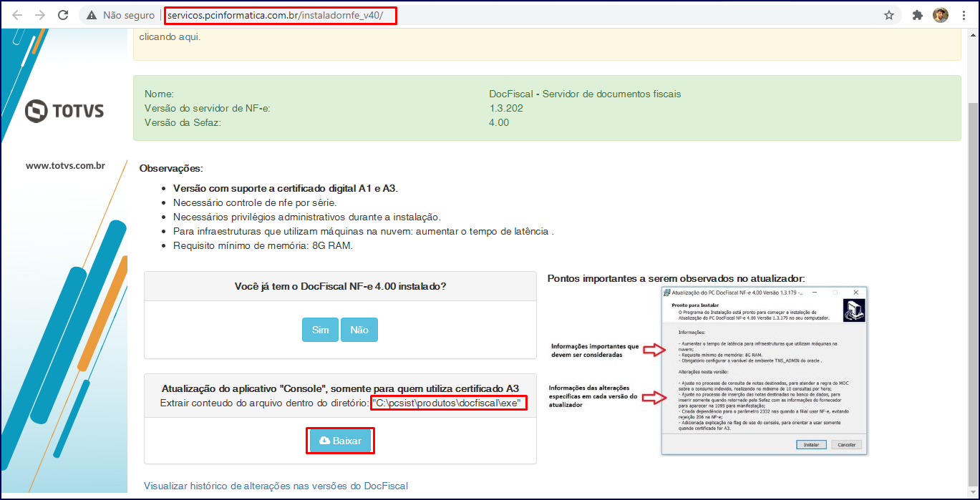The height and width of the screenshot is (500, 980).
Task: Click 'Versão do servidor de NF-e:' label
Action: [x=207, y=108]
